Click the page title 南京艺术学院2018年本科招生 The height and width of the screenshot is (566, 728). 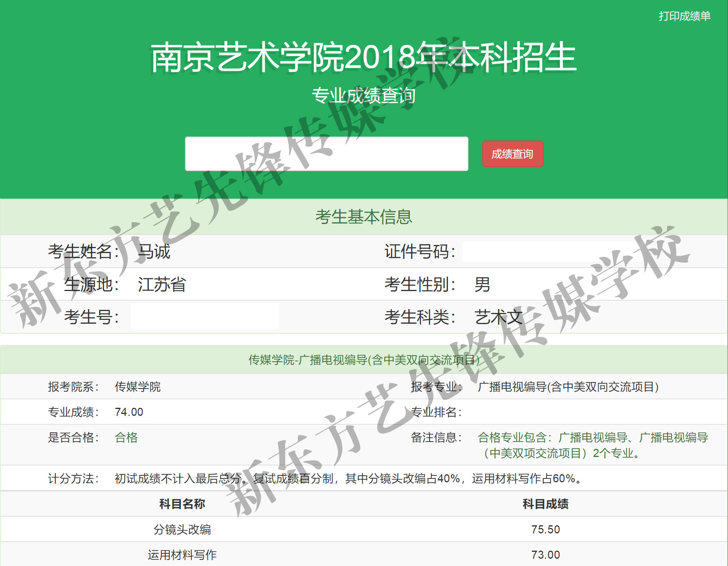tap(363, 58)
